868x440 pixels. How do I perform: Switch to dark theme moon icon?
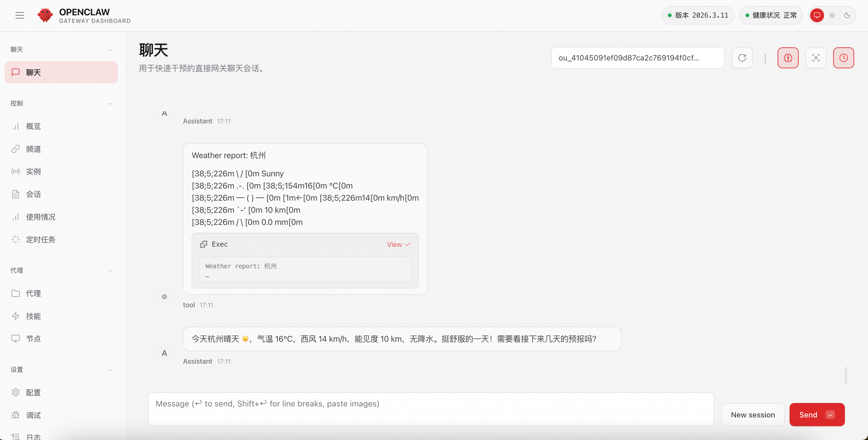(x=847, y=15)
